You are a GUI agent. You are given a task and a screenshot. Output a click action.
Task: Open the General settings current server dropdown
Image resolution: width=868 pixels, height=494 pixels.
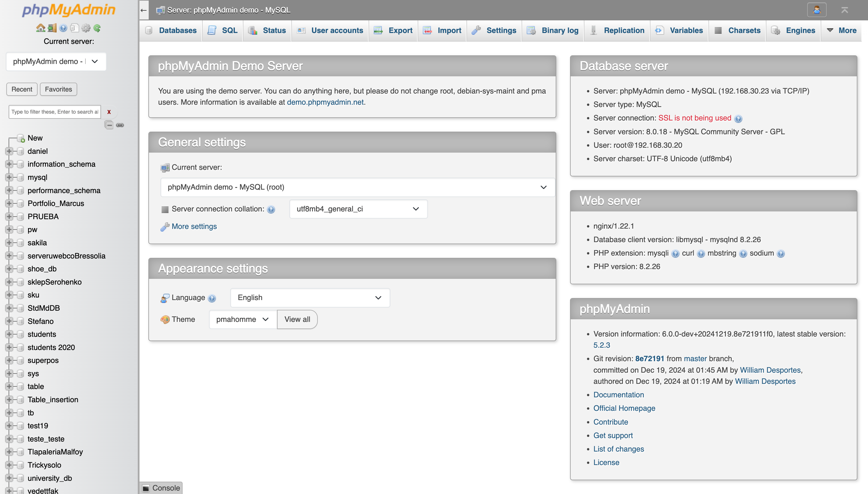pos(357,187)
